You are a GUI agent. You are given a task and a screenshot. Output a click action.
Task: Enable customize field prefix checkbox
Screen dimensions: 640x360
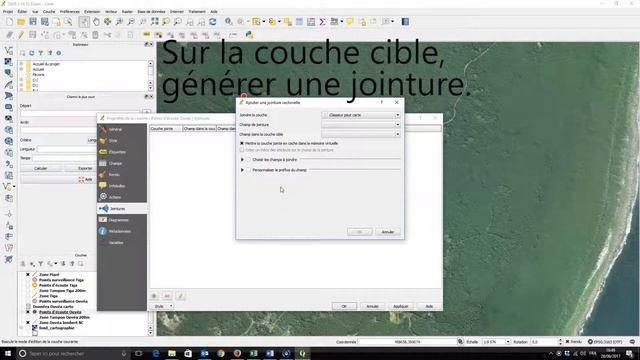249,170
